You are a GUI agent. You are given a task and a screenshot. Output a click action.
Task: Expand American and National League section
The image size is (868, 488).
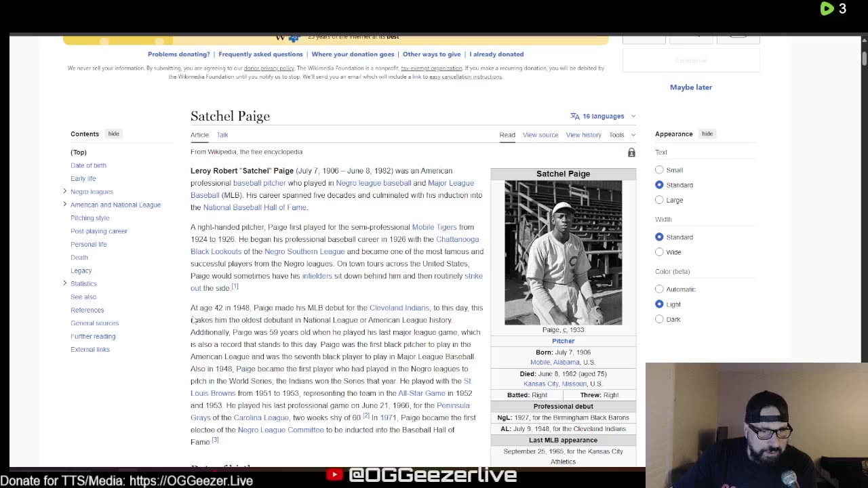coord(65,204)
